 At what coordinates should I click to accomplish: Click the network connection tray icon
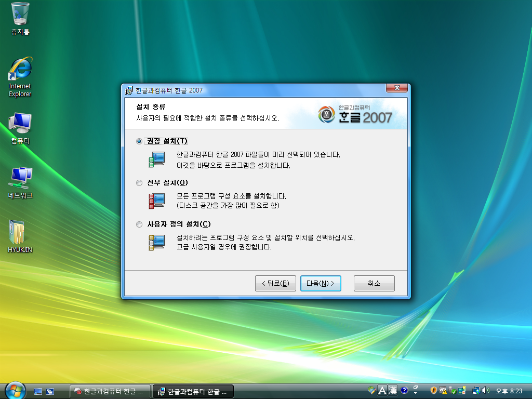pyautogui.click(x=476, y=391)
